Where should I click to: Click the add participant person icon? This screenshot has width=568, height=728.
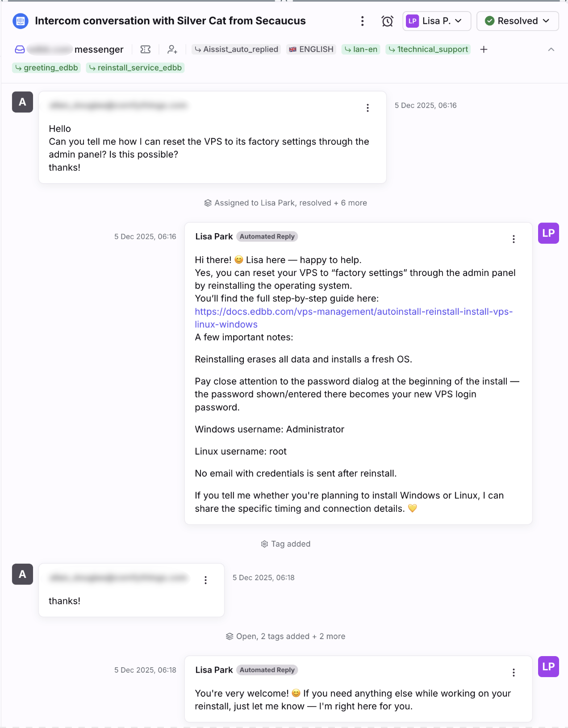172,50
